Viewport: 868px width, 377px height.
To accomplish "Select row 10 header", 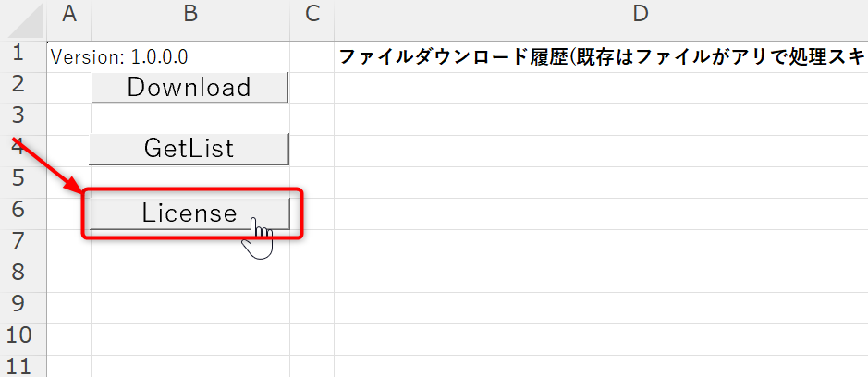I will (x=22, y=334).
